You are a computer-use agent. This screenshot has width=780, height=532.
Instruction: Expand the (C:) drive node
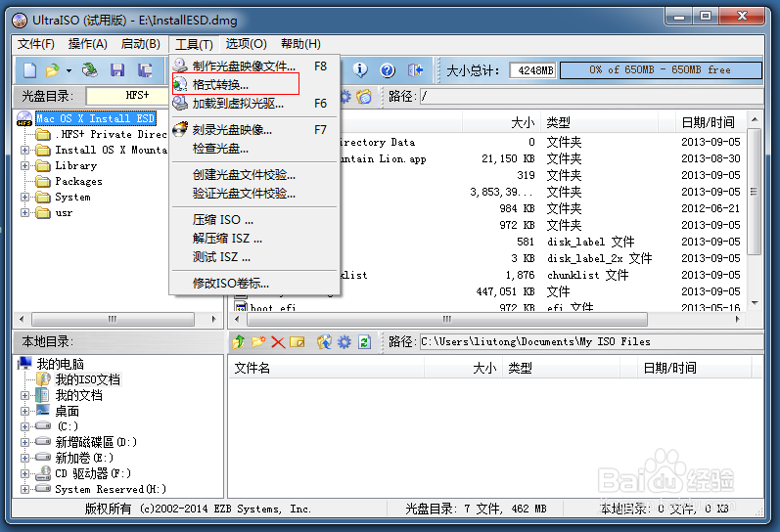click(x=24, y=426)
